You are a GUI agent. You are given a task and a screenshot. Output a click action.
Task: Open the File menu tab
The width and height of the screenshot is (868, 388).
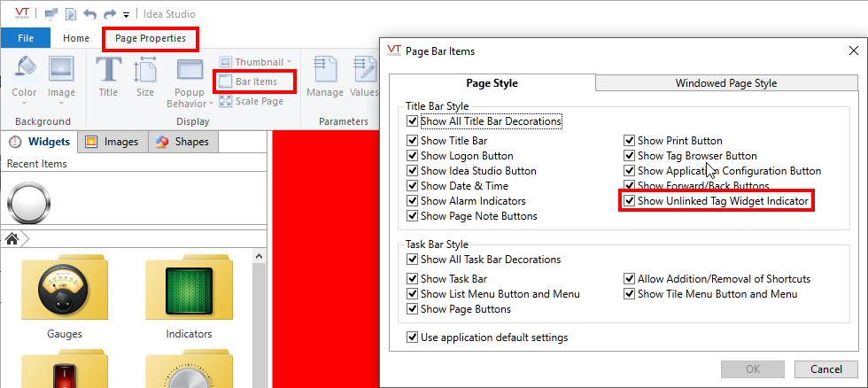[x=26, y=38]
